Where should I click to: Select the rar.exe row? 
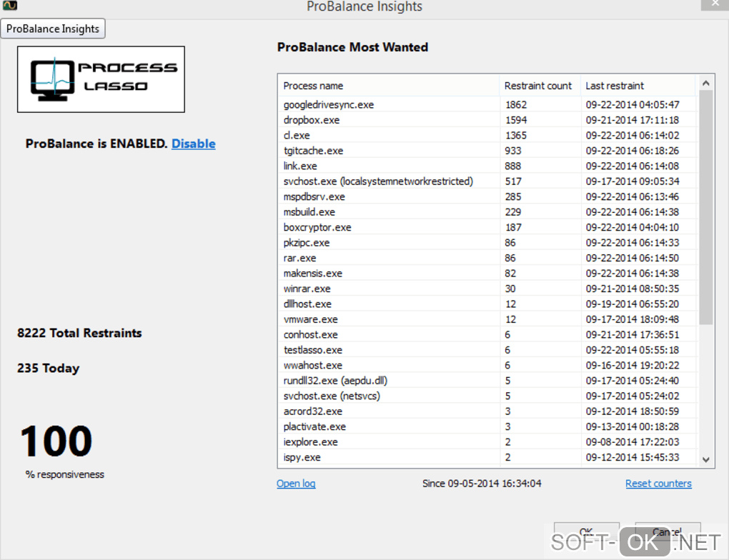coord(487,258)
